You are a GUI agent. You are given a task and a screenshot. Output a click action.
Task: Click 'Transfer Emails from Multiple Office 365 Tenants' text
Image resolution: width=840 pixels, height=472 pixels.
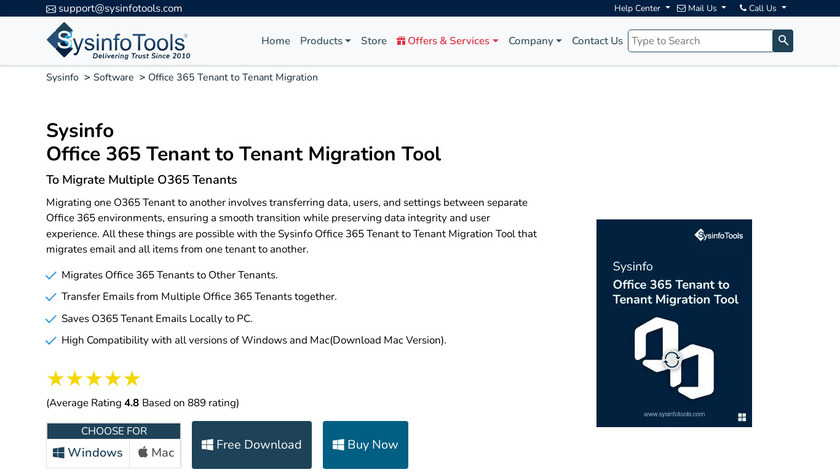point(199,296)
